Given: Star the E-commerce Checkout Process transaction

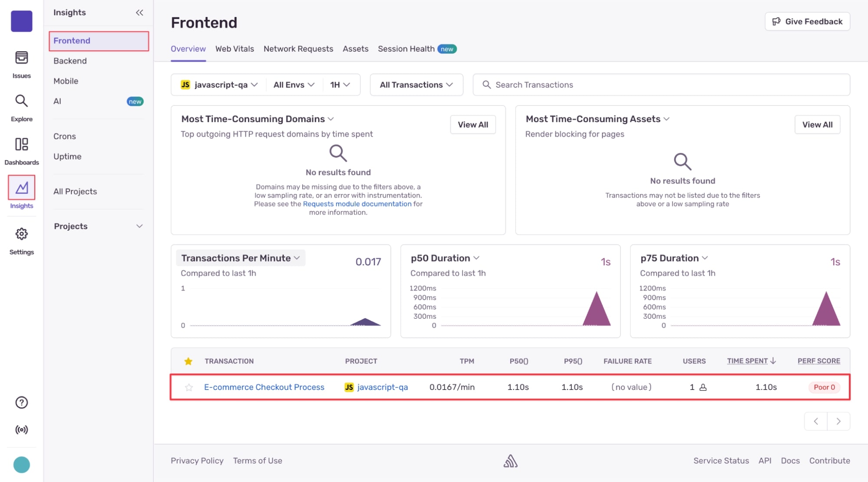Looking at the screenshot, I should point(188,387).
